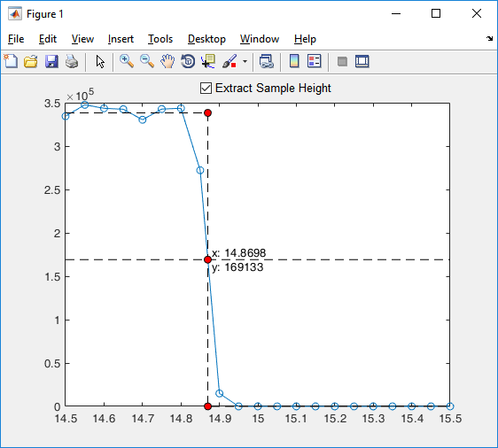Expand the brush color dropdown arrow
This screenshot has height=448, width=498.
pos(245,61)
